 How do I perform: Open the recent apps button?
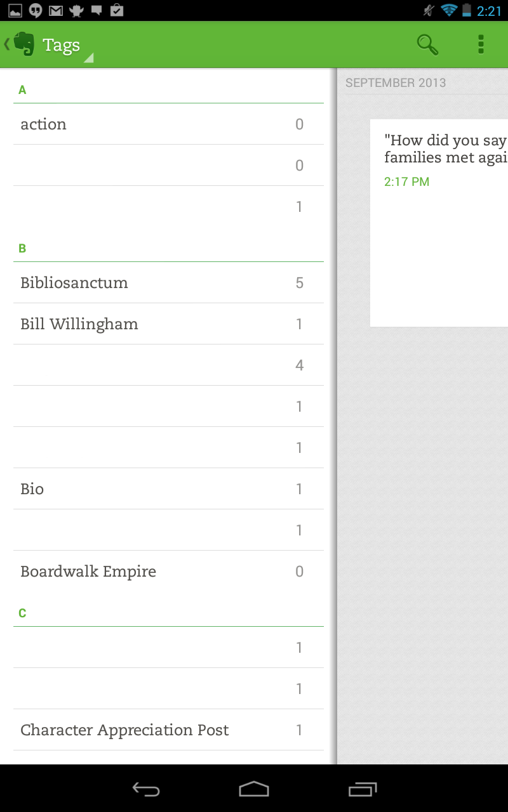pos(363,789)
